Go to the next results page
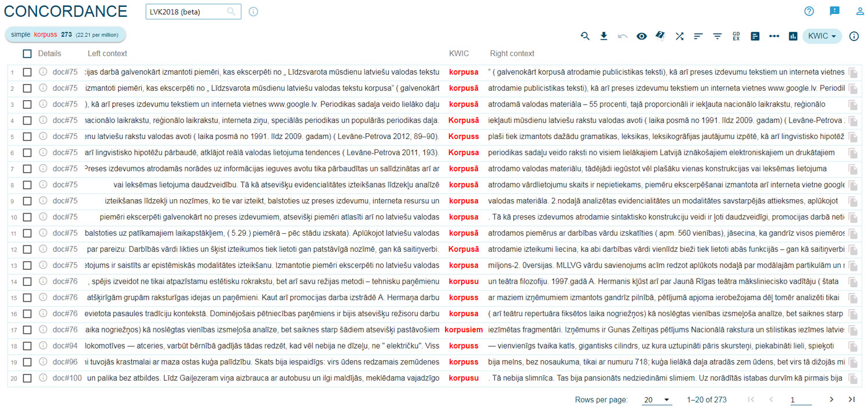 pos(832,400)
